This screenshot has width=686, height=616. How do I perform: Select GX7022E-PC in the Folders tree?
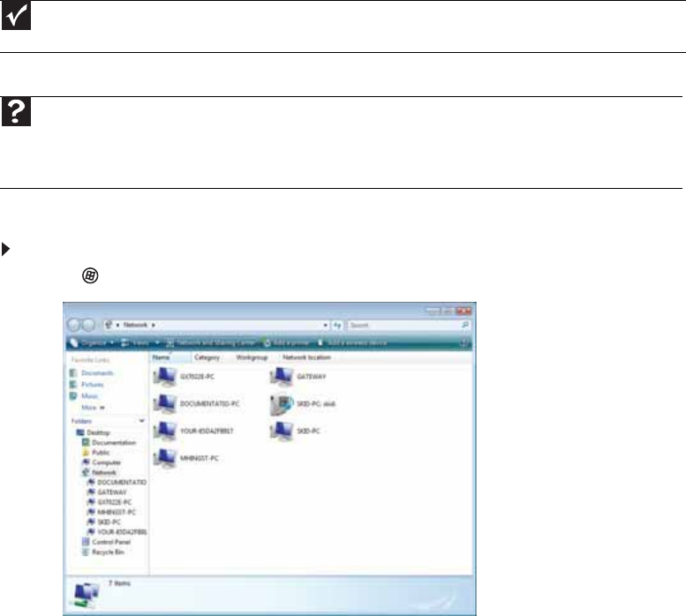[114, 502]
